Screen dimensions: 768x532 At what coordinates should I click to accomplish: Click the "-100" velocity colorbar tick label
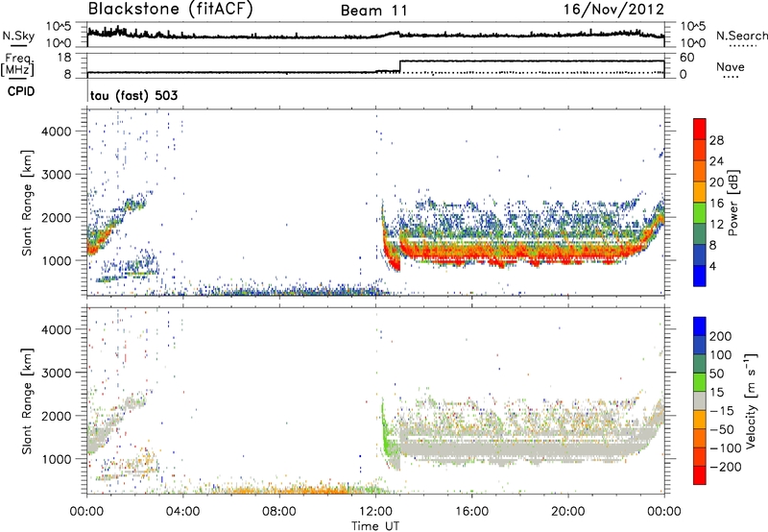(x=726, y=448)
